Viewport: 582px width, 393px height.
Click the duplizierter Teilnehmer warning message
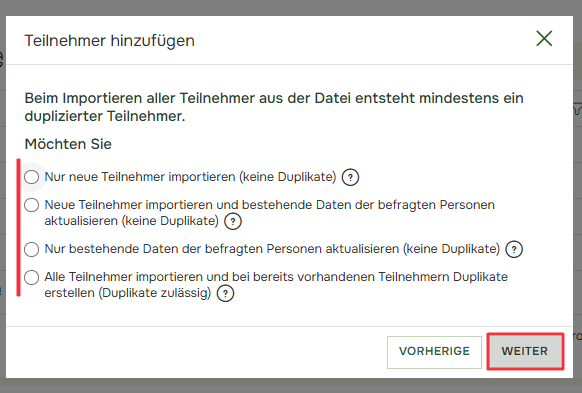274,107
